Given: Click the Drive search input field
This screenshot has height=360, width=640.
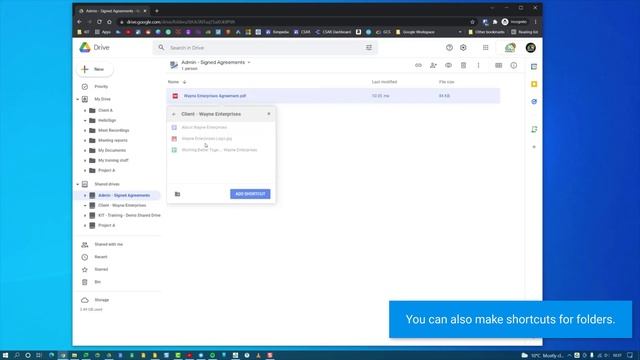Looking at the screenshot, I should point(265,48).
